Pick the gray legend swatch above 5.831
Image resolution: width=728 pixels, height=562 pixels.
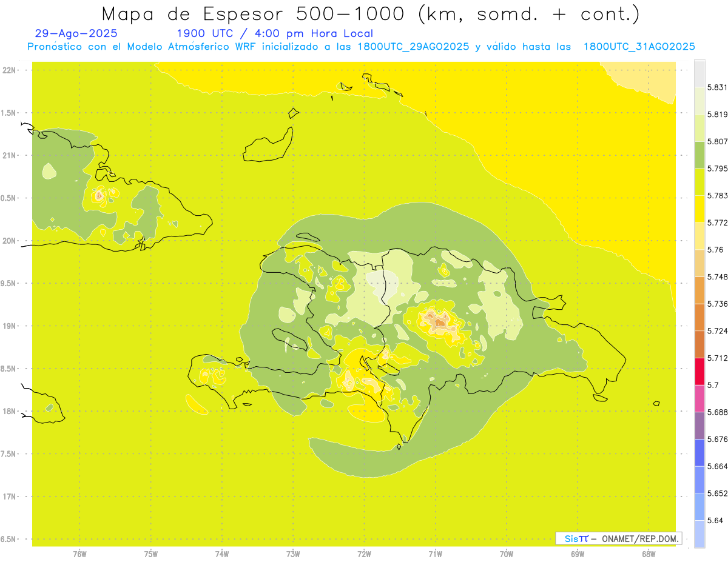(699, 73)
